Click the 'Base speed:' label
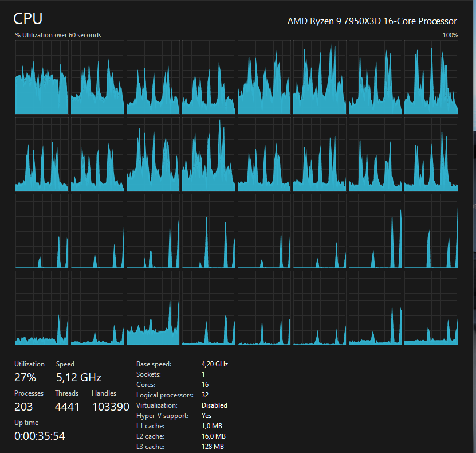 (154, 364)
